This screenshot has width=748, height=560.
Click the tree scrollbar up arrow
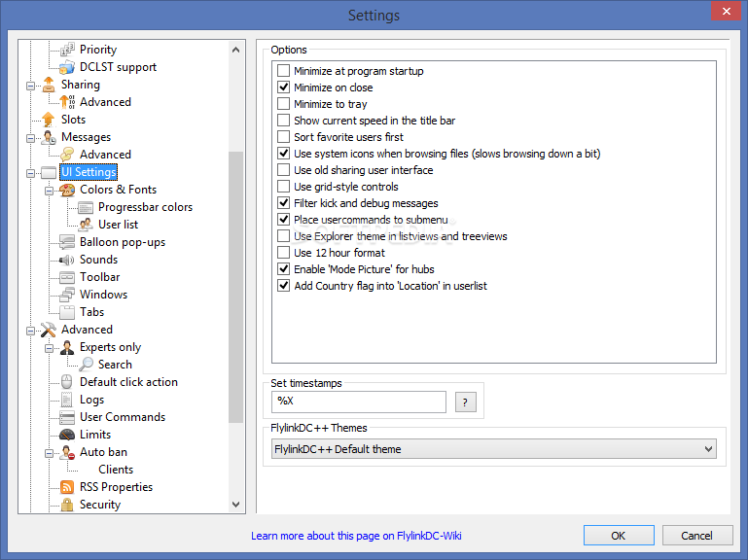pos(235,50)
